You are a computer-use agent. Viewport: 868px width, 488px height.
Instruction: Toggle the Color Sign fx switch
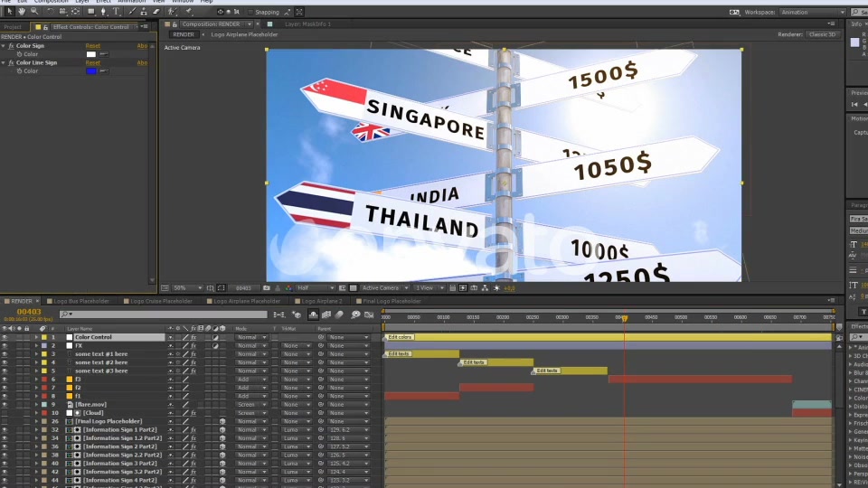(11, 46)
